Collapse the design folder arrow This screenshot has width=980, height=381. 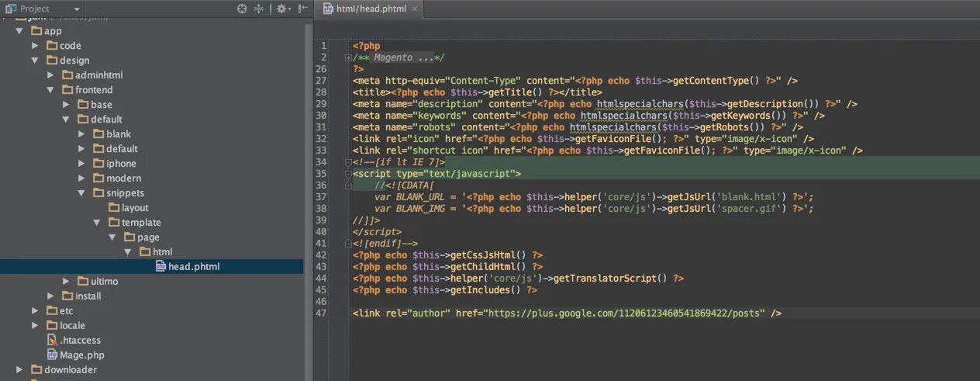coord(35,60)
